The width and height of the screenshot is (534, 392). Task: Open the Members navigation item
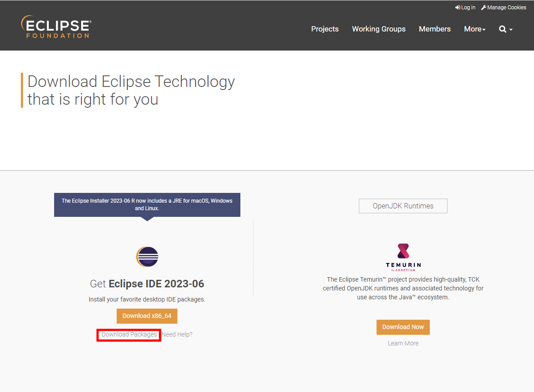point(435,29)
